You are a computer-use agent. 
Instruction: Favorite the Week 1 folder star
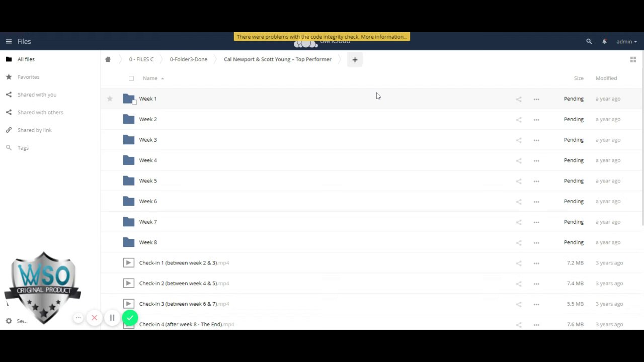110,99
